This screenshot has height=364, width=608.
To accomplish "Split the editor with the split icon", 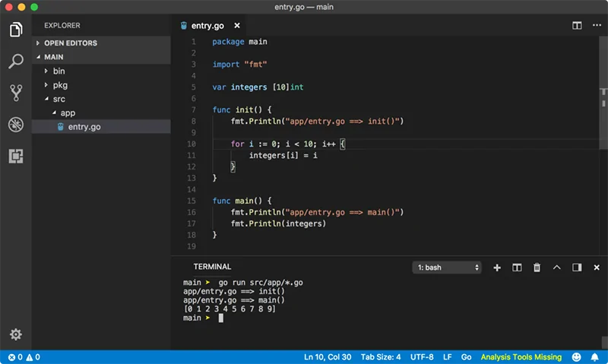I will click(577, 25).
